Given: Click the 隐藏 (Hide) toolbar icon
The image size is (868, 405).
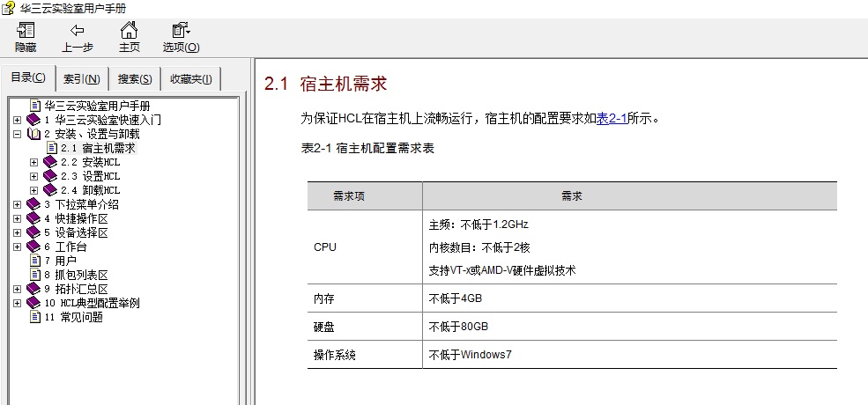Looking at the screenshot, I should (26, 30).
